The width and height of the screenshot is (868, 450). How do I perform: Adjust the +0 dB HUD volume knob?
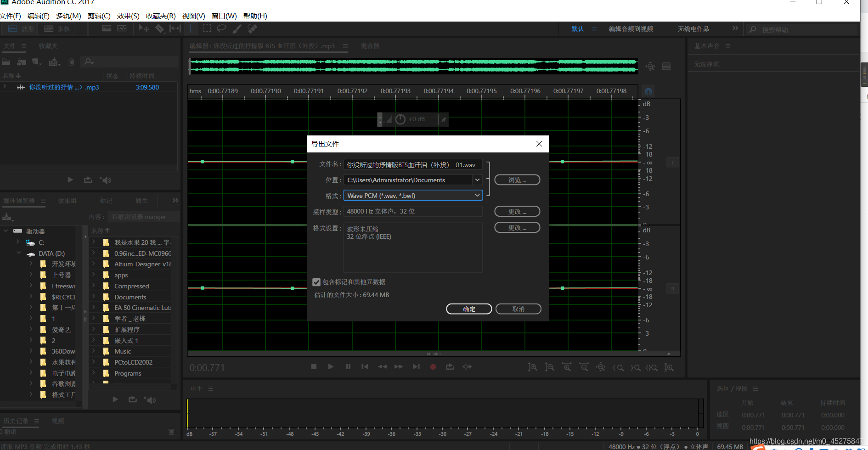400,119
